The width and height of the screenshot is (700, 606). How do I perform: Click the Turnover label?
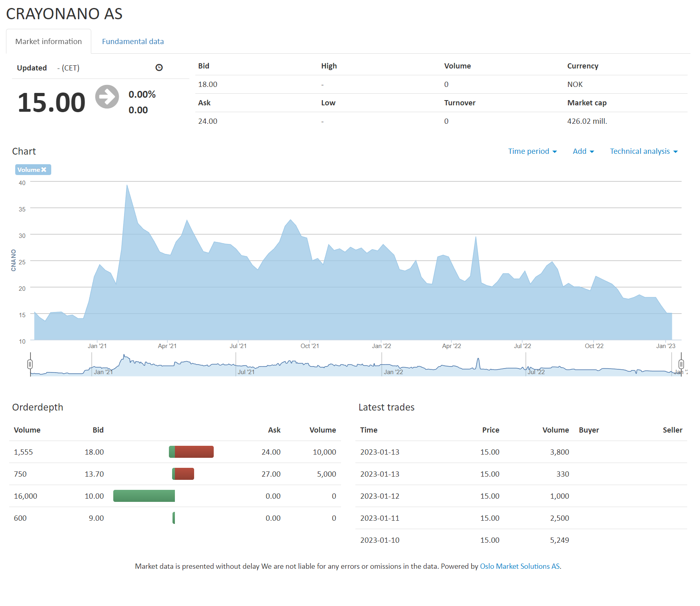click(x=459, y=103)
